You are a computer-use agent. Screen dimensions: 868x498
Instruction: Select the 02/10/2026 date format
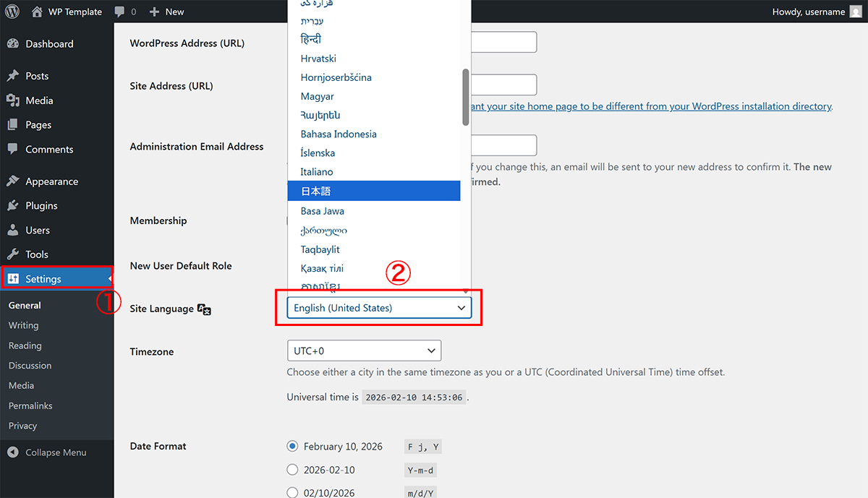coord(292,492)
